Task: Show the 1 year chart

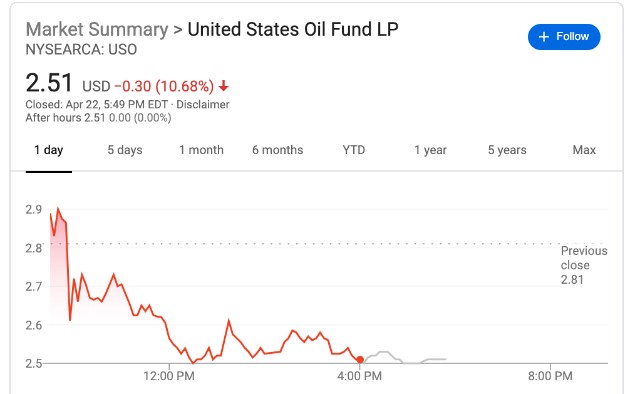Action: (430, 150)
